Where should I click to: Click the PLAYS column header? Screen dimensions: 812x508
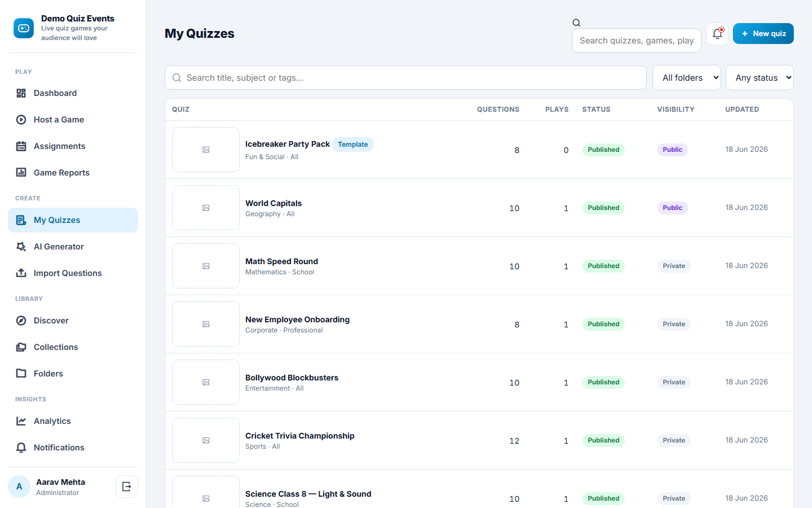tap(557, 110)
